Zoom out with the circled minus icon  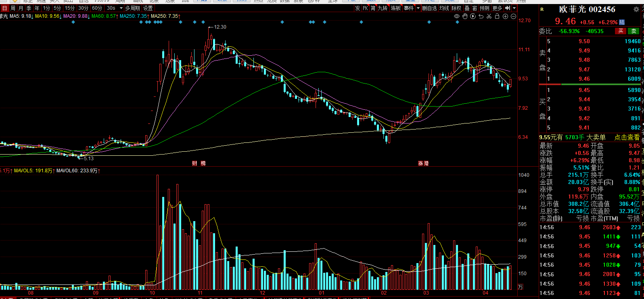coord(513,16)
